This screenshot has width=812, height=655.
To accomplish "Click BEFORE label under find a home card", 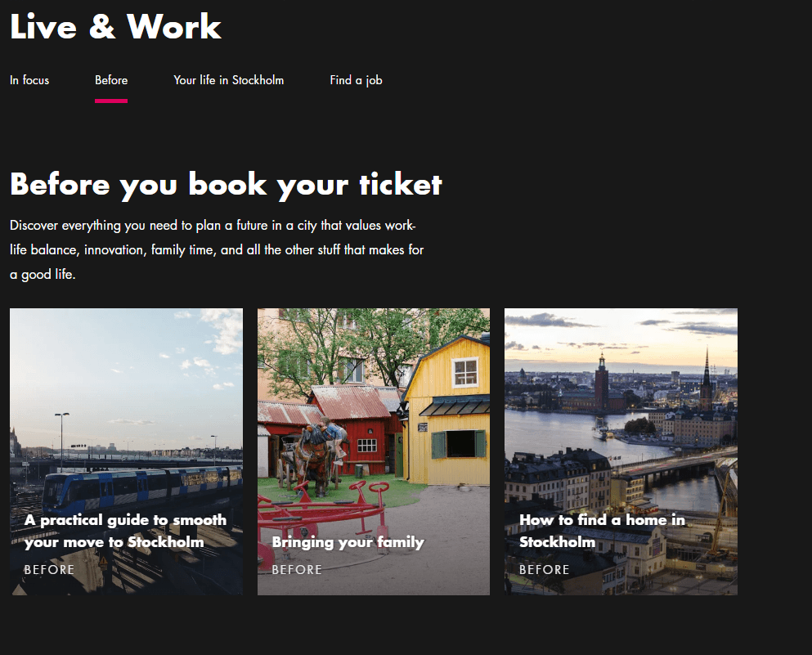I will tap(544, 569).
